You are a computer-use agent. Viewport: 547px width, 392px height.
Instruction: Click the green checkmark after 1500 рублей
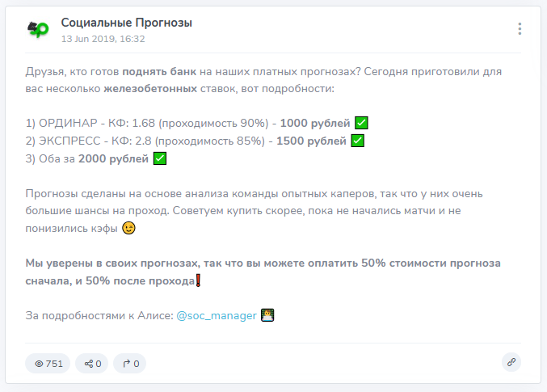(358, 141)
